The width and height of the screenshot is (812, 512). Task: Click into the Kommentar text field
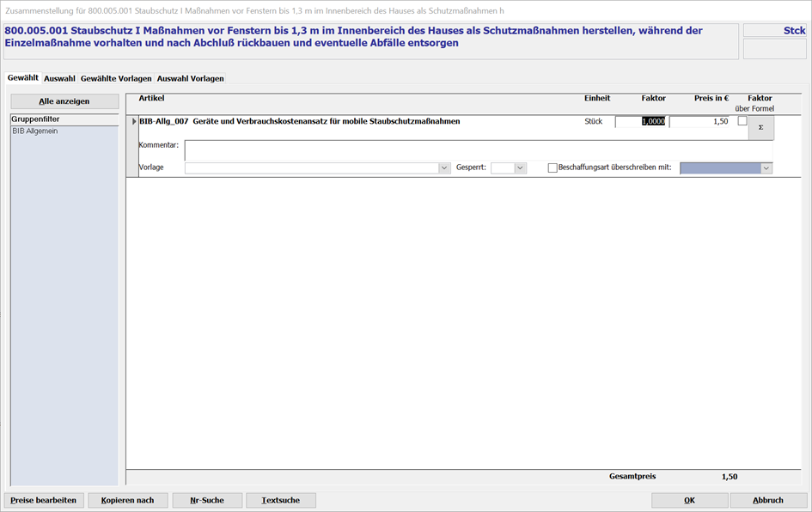[x=477, y=149]
